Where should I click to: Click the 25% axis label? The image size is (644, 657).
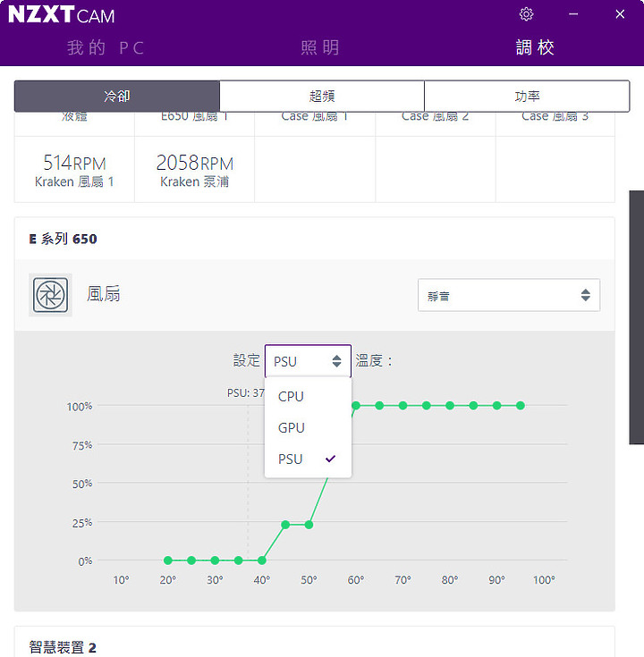[82, 523]
